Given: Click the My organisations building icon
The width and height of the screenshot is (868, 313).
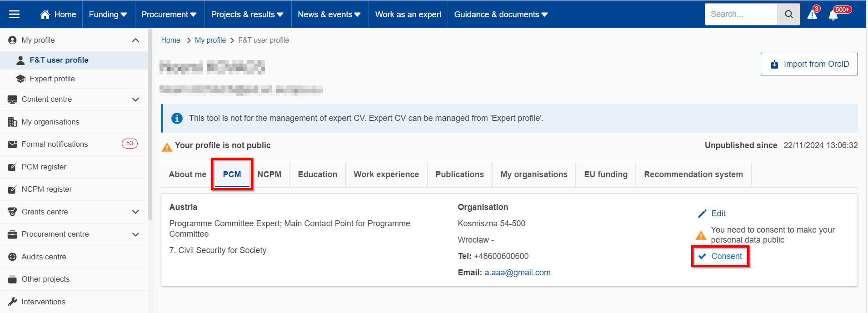Looking at the screenshot, I should 12,122.
